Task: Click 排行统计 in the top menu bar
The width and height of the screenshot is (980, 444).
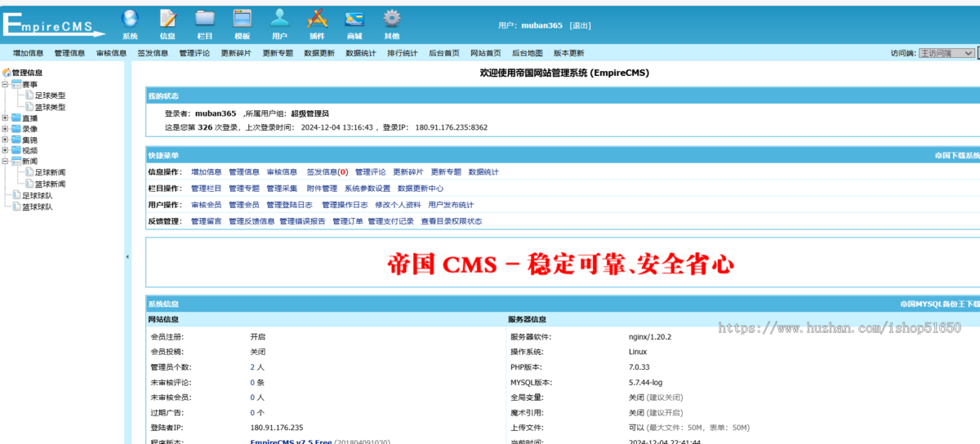Action: (402, 53)
